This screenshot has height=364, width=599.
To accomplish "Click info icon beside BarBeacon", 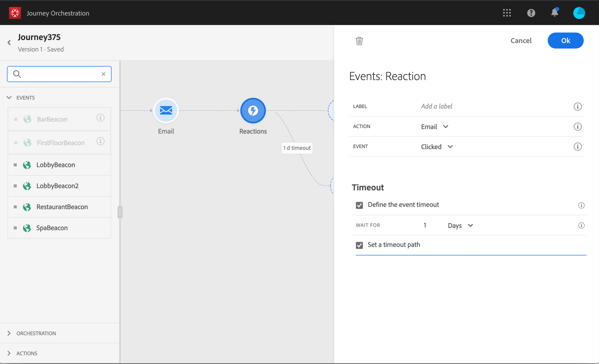I will 100,118.
